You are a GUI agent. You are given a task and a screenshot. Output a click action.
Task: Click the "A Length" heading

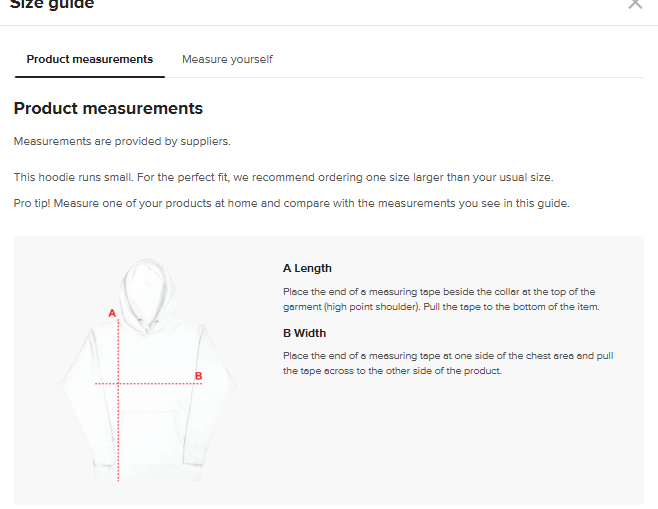point(307,268)
